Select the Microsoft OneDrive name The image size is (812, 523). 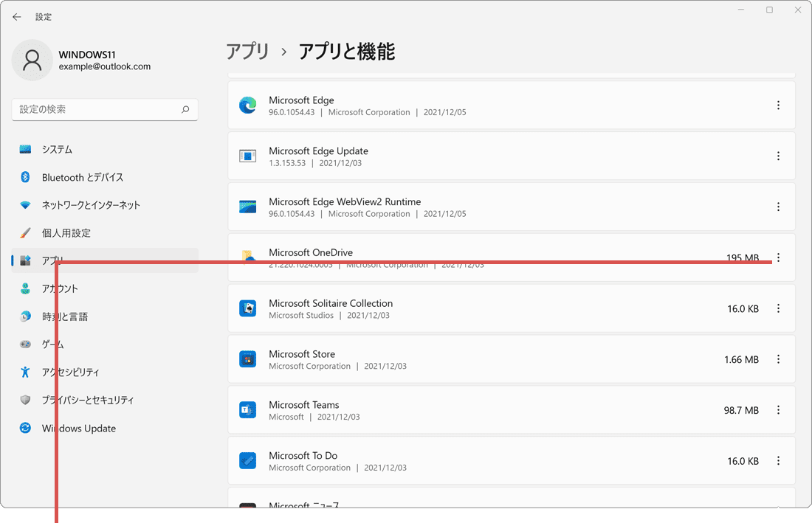pos(311,252)
